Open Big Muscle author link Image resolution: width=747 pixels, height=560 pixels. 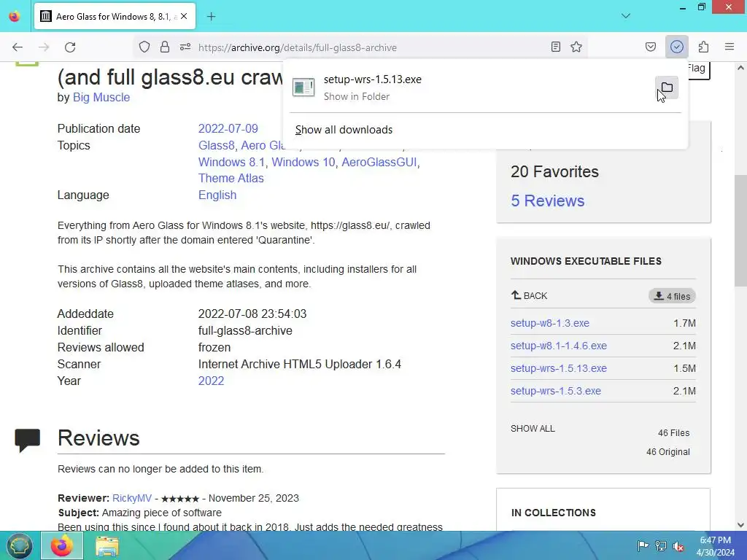tap(101, 97)
